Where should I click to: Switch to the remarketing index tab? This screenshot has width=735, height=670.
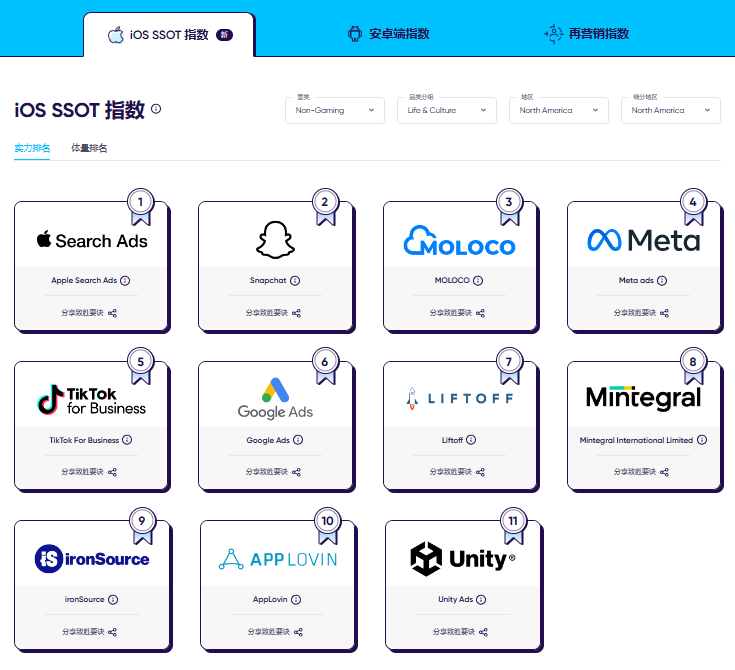point(586,34)
